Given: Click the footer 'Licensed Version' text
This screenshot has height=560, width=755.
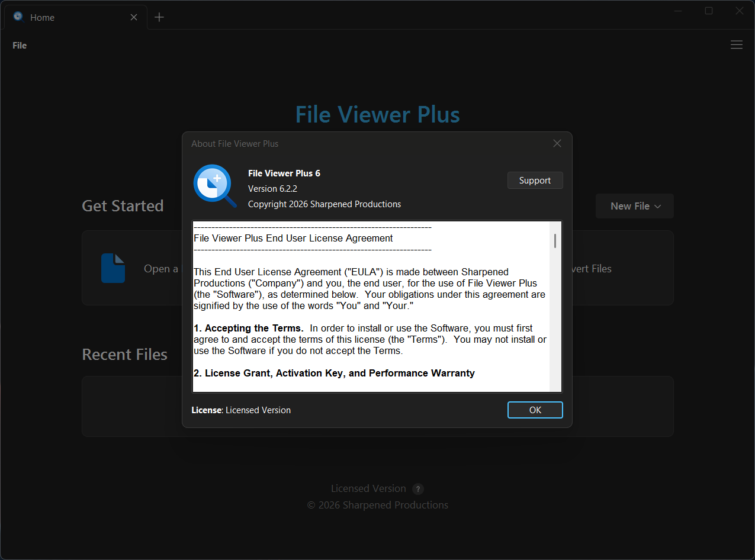Looking at the screenshot, I should 368,488.
